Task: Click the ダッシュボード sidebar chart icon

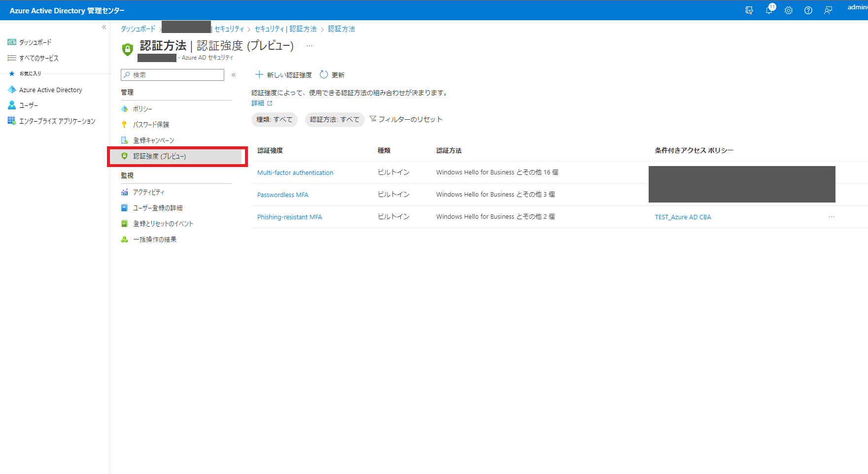Action: point(12,42)
